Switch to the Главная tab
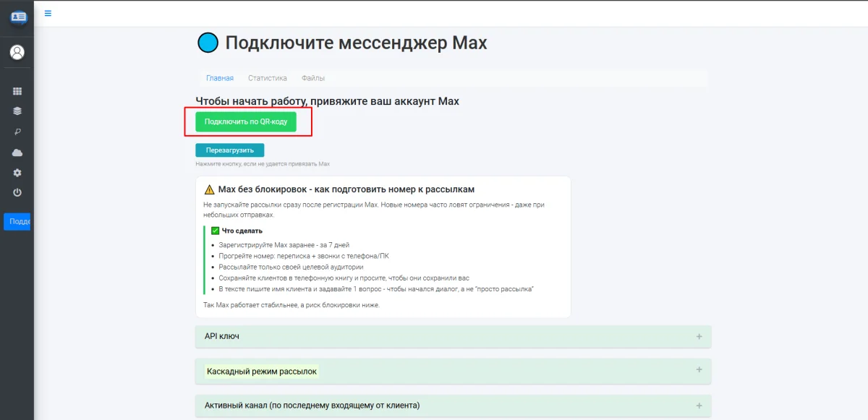 pyautogui.click(x=220, y=78)
